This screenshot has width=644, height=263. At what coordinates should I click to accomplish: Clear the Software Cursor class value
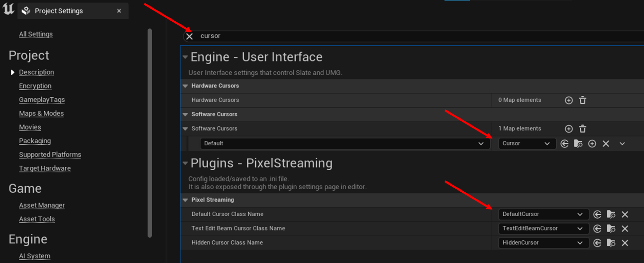[x=606, y=144]
